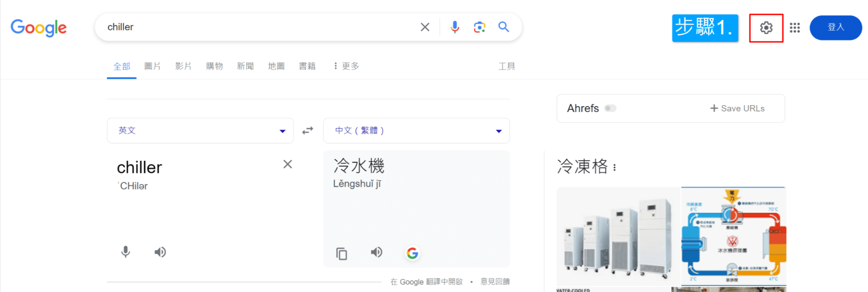Switch to the 新聞 tab
Screen dimensions: 868x292
pyautogui.click(x=245, y=66)
